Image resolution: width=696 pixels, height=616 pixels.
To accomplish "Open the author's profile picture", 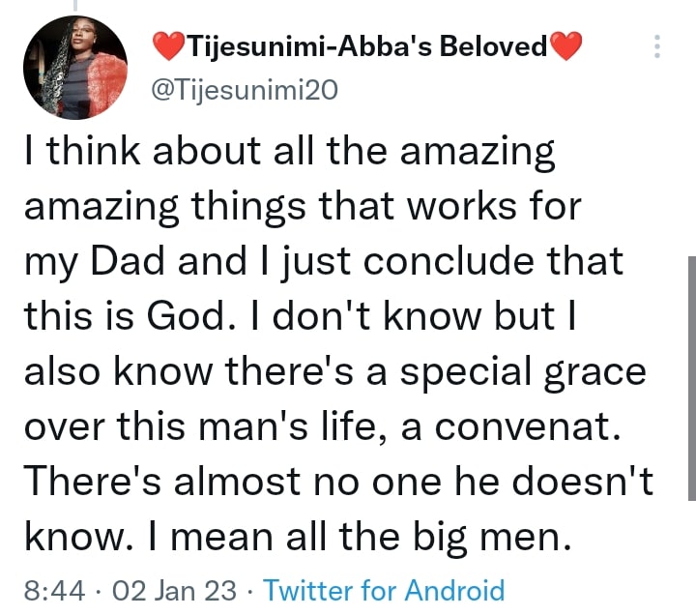I will [74, 69].
